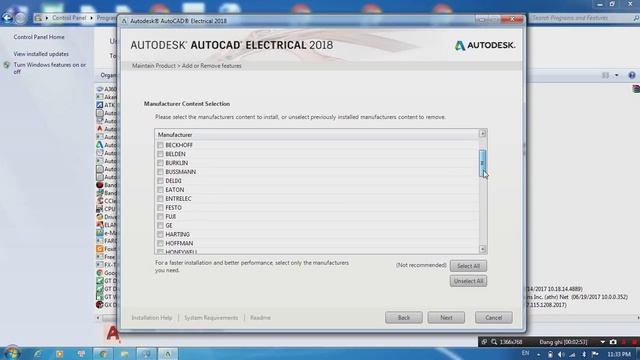Show hidden tray icons arrow
The height and width of the screenshot is (360, 640).
[x=539, y=354]
